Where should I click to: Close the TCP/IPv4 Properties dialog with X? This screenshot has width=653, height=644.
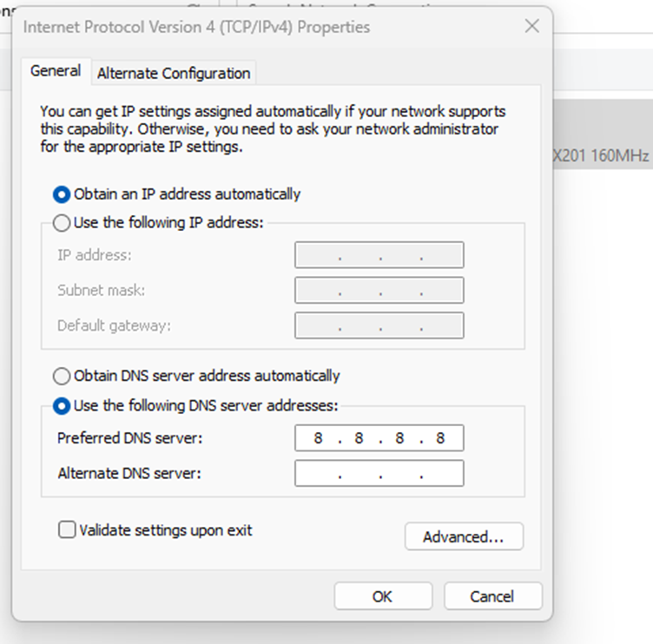(531, 26)
